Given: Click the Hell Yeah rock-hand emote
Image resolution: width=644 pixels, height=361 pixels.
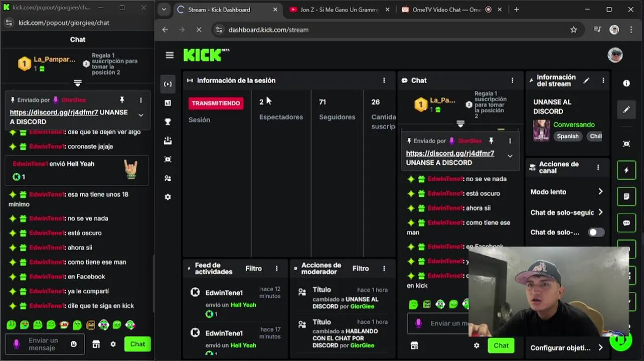Looking at the screenshot, I should 131,169.
